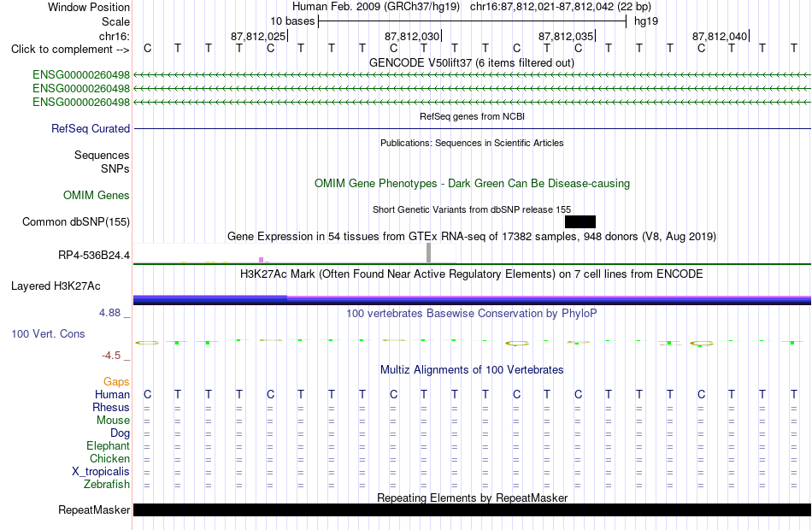Click 'Repeating Elements by RepeatMasker' title
Screen dimensions: 812x530
472,498
